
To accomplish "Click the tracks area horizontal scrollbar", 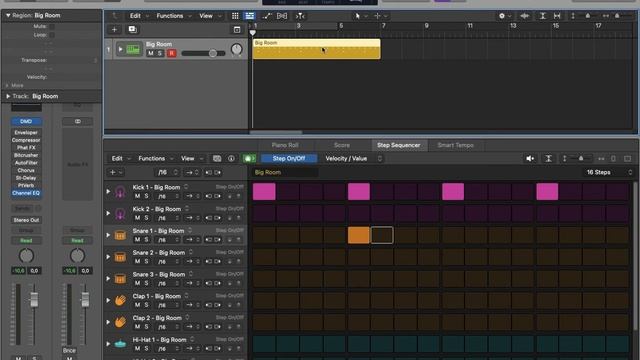I will [276, 132].
